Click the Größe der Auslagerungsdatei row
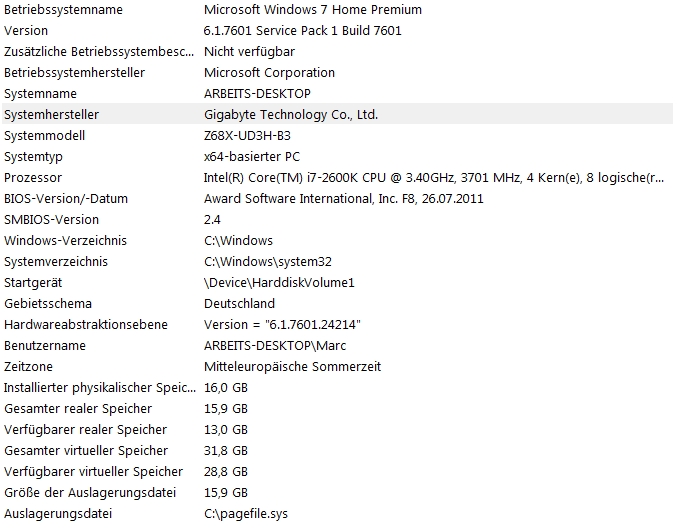The height and width of the screenshot is (528, 685). pos(337,493)
